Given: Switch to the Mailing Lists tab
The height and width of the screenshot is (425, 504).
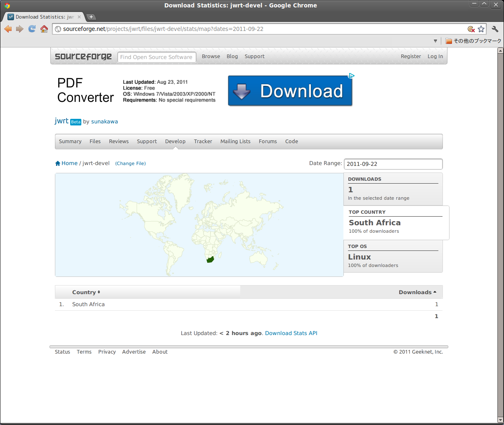Looking at the screenshot, I should tap(235, 142).
